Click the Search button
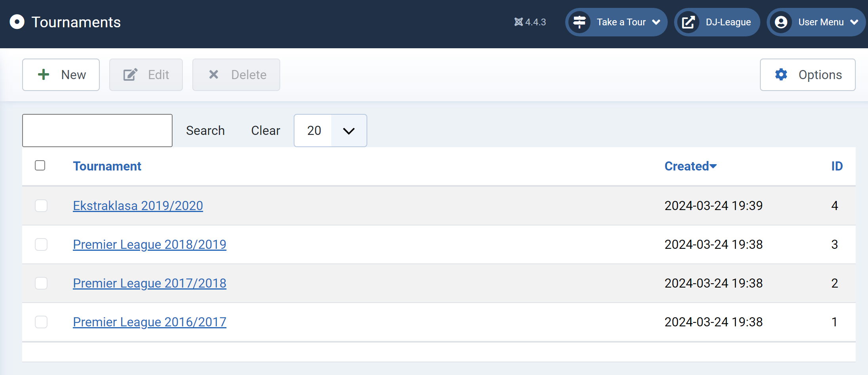This screenshot has height=375, width=868. (x=205, y=131)
